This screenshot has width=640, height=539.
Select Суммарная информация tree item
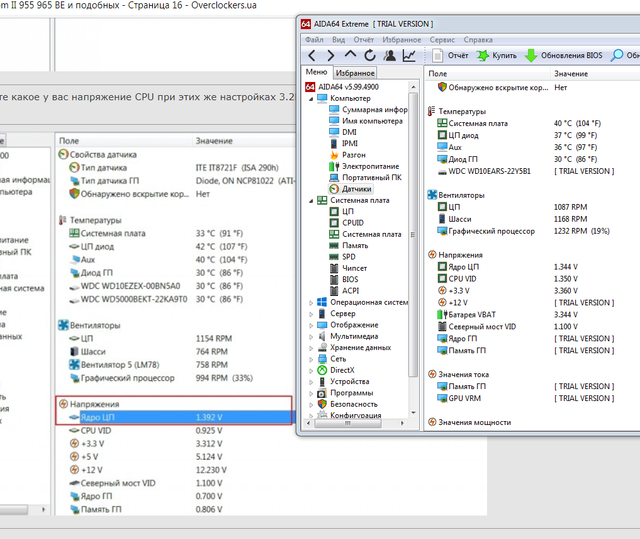369,109
